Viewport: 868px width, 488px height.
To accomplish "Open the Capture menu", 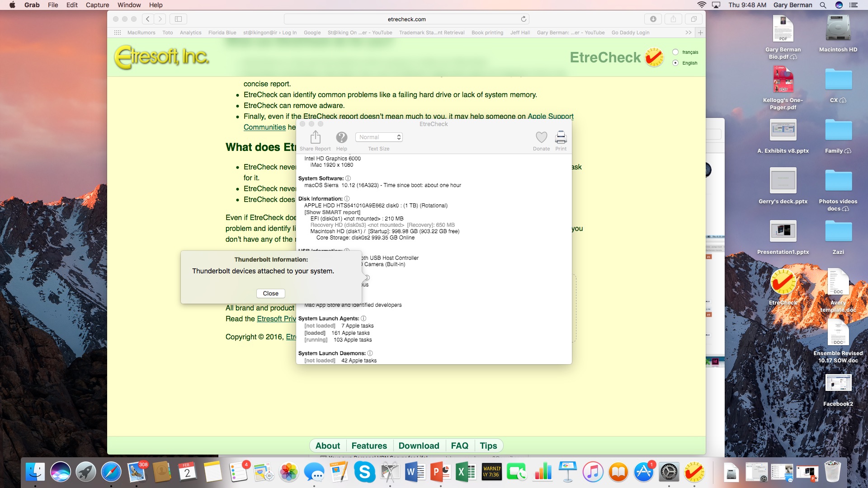I will point(97,5).
